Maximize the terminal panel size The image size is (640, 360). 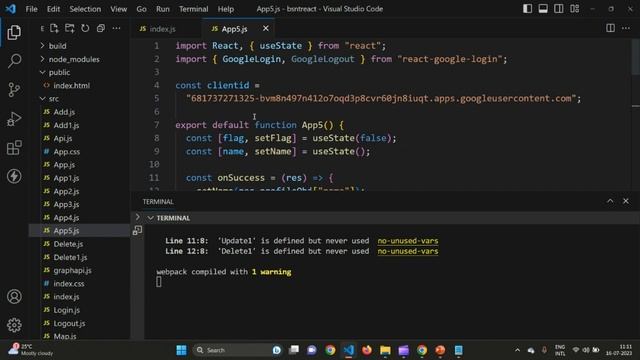610,201
